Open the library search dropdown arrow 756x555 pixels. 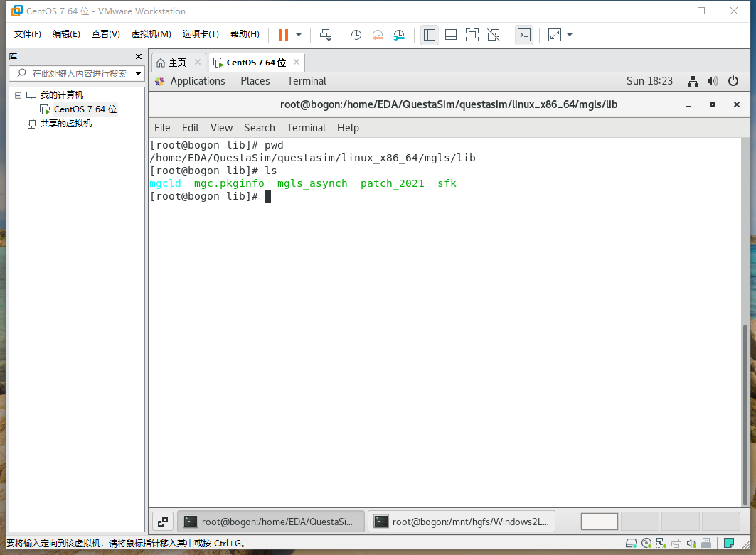point(139,74)
